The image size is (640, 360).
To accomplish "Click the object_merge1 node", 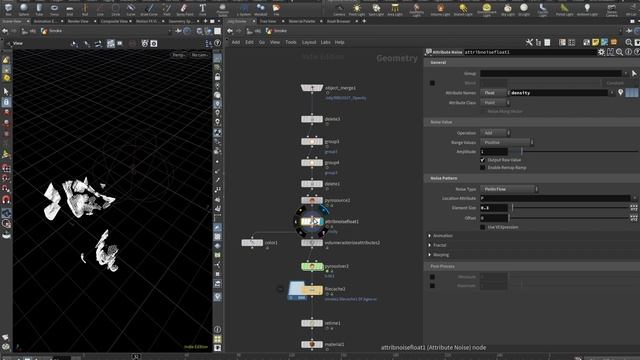I will [312, 88].
